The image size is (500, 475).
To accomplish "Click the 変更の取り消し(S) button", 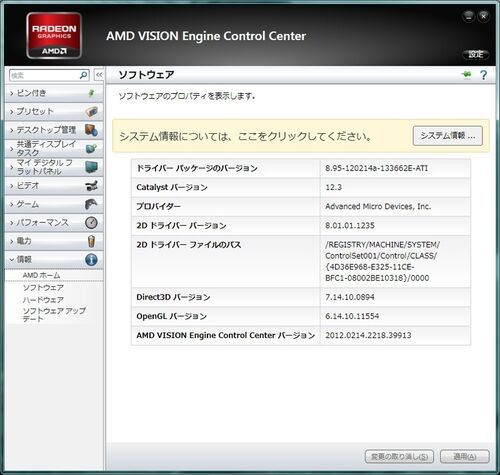I will (x=399, y=456).
